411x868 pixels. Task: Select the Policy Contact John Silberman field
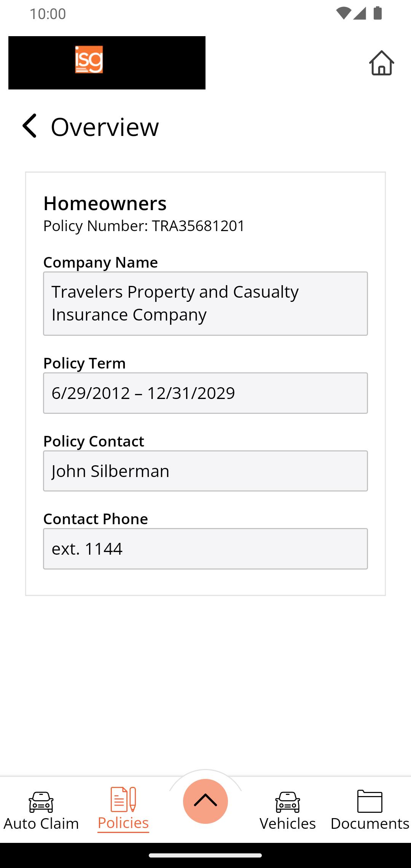point(205,471)
